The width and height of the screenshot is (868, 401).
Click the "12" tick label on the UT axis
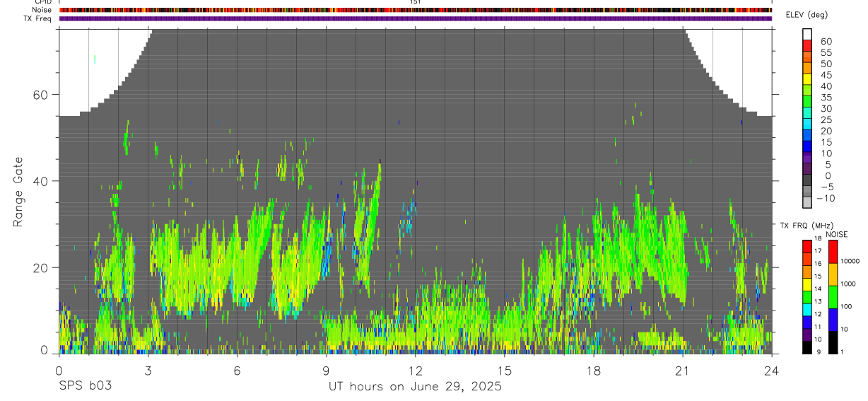[415, 371]
